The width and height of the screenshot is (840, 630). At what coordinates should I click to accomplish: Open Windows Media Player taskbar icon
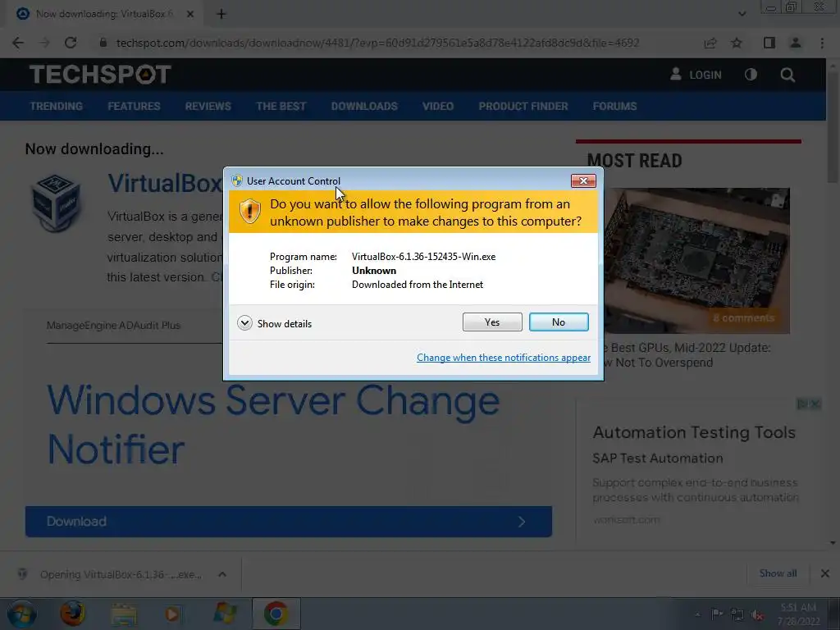pos(172,614)
